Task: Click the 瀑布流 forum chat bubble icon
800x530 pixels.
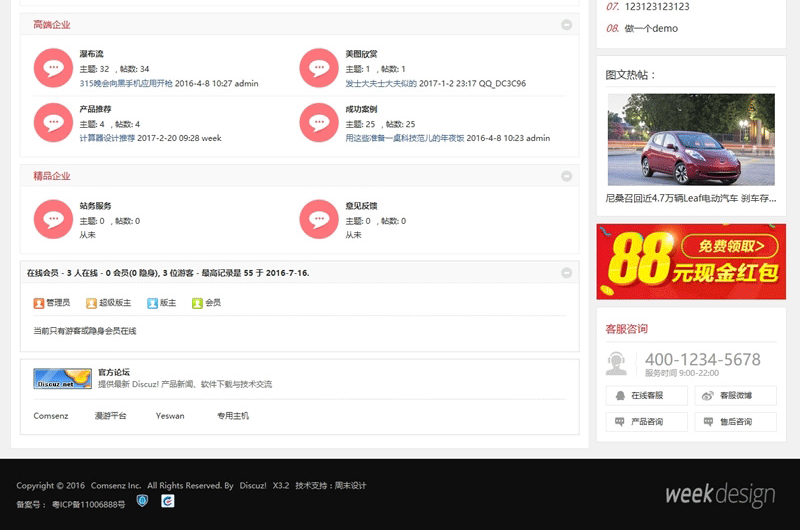Action: [x=53, y=68]
